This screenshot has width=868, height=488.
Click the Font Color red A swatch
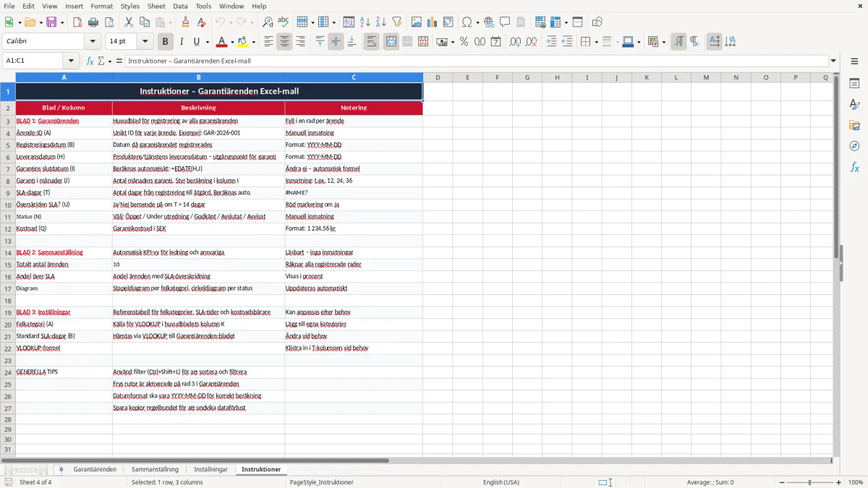pyautogui.click(x=221, y=42)
